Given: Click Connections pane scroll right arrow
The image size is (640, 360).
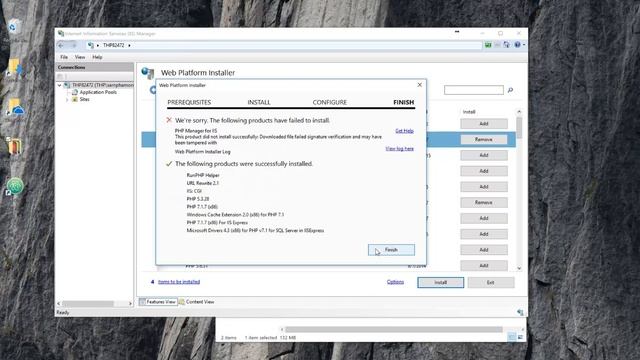Looking at the screenshot, I should (130, 304).
